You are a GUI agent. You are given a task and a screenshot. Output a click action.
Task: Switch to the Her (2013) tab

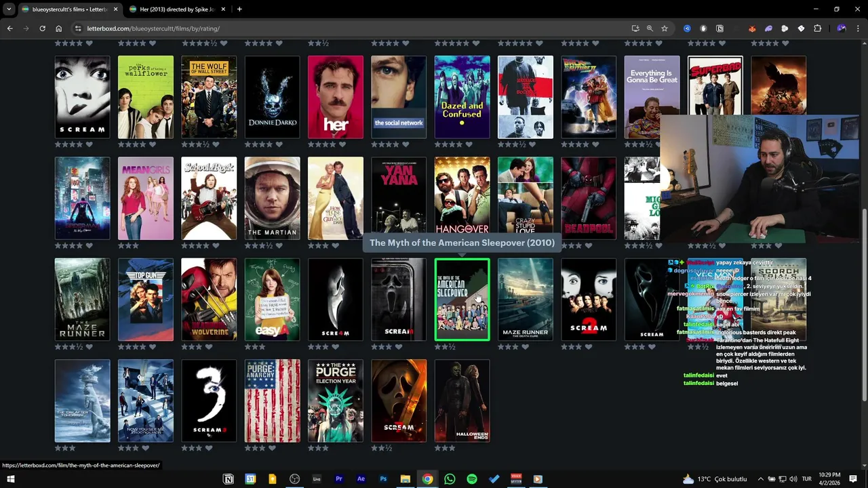[177, 9]
